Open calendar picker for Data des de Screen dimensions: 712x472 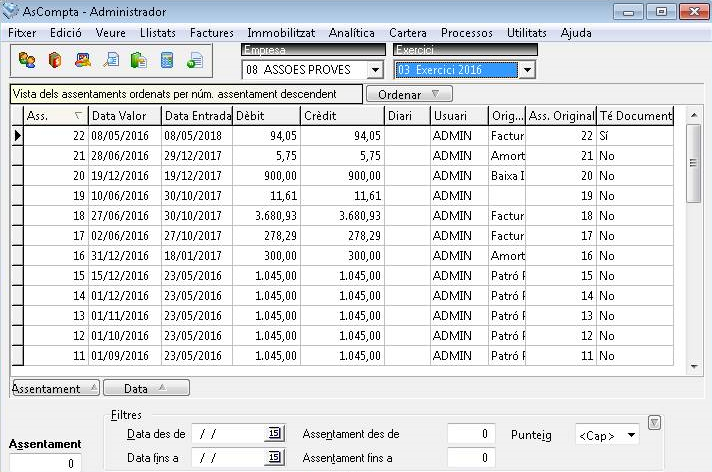point(274,433)
